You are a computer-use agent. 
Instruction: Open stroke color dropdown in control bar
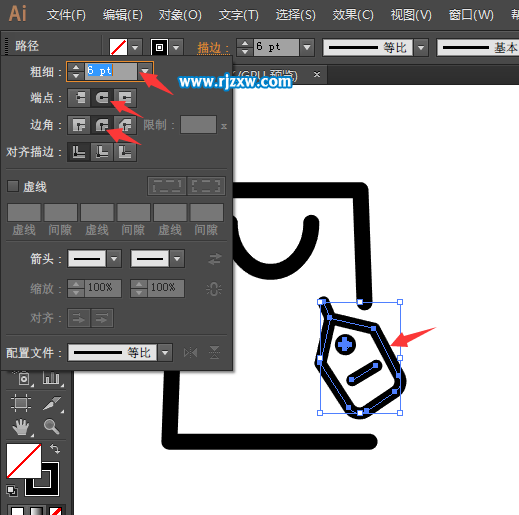(176, 47)
